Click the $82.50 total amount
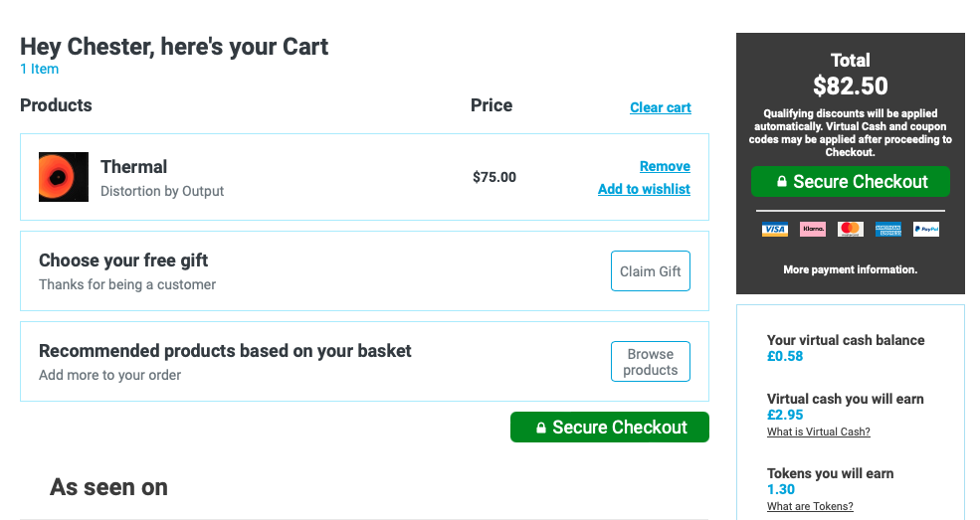 pos(850,87)
